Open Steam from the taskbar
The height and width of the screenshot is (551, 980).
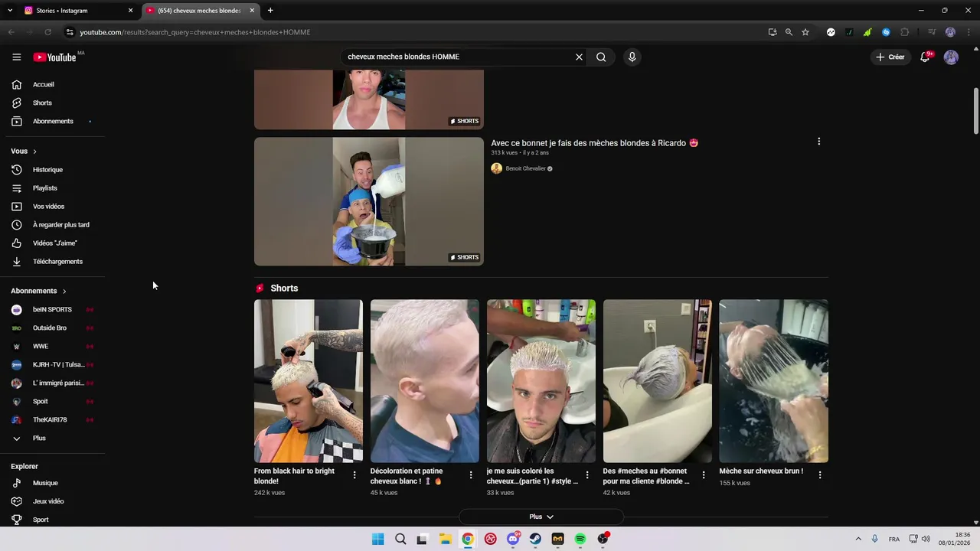click(535, 539)
